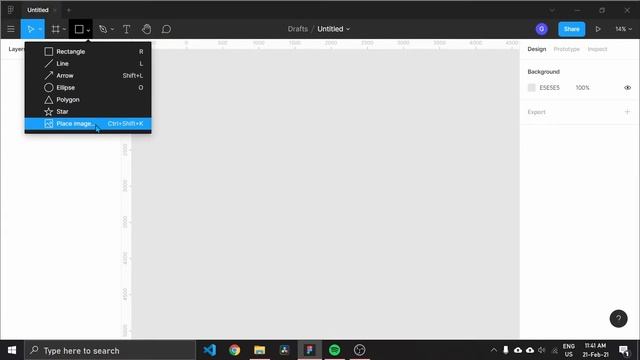Switch to the Prototype tab

point(567,49)
